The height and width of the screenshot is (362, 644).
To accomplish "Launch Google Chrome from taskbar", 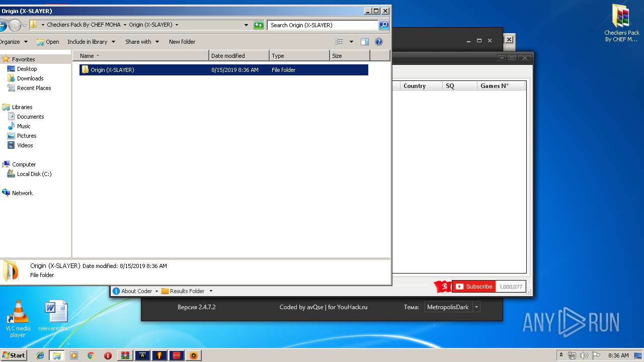I will click(91, 355).
